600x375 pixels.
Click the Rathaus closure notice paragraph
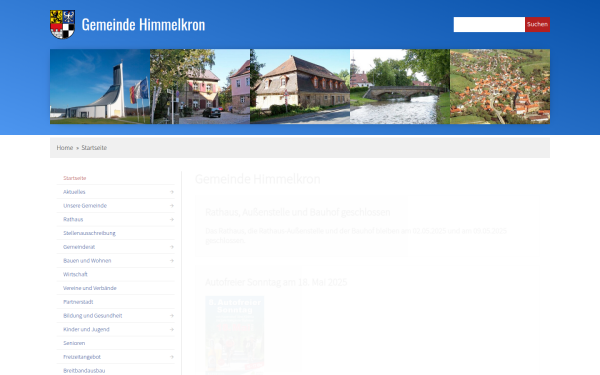coord(356,236)
